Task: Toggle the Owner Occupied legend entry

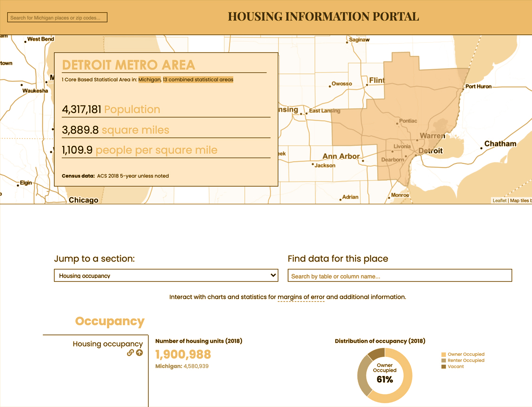Action: (x=465, y=354)
